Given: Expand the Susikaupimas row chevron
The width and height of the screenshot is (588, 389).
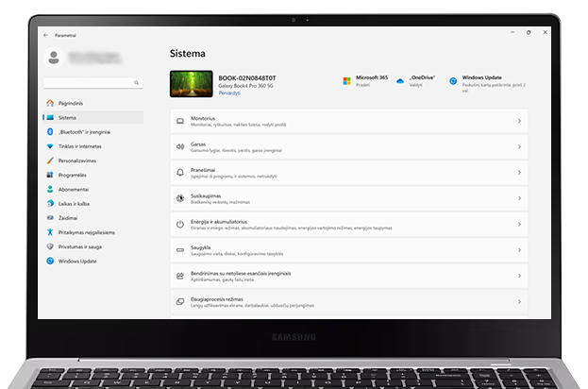Looking at the screenshot, I should pyautogui.click(x=519, y=198).
